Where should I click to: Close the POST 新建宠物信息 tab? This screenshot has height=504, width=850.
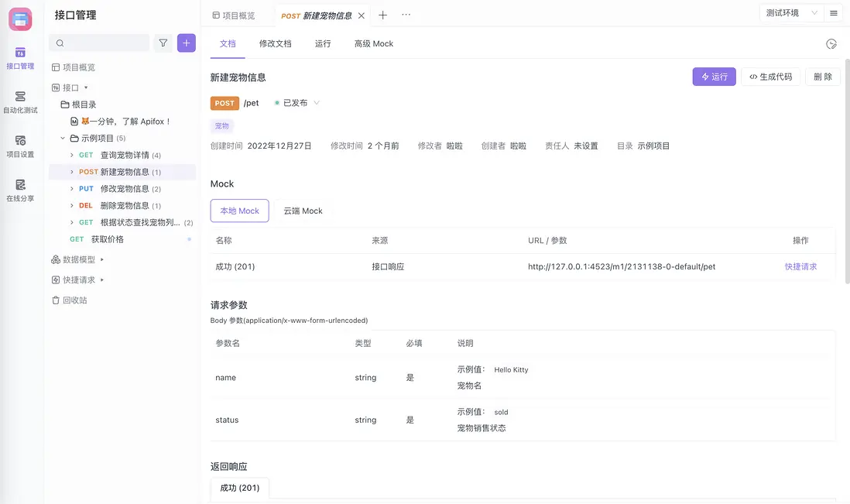(362, 15)
